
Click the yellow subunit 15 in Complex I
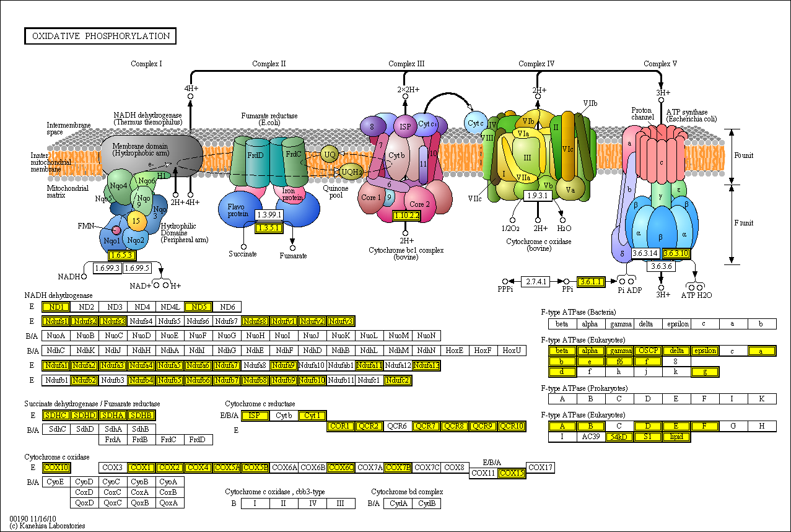click(136, 220)
